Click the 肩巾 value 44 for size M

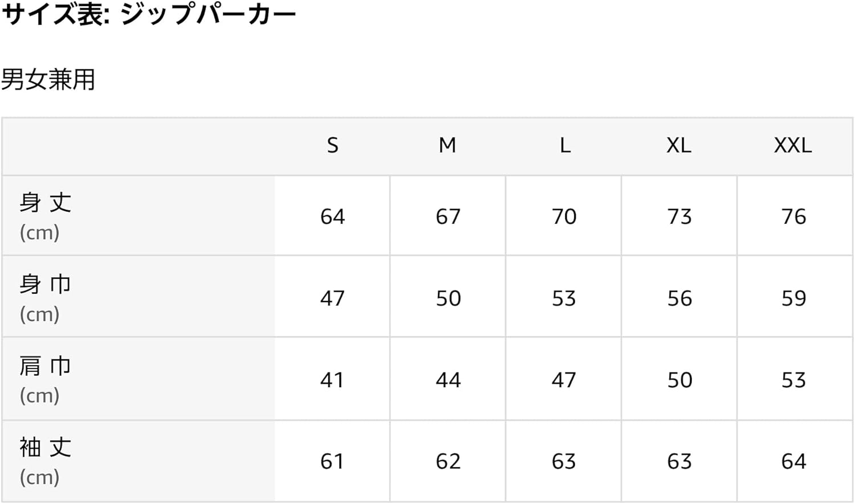(448, 380)
